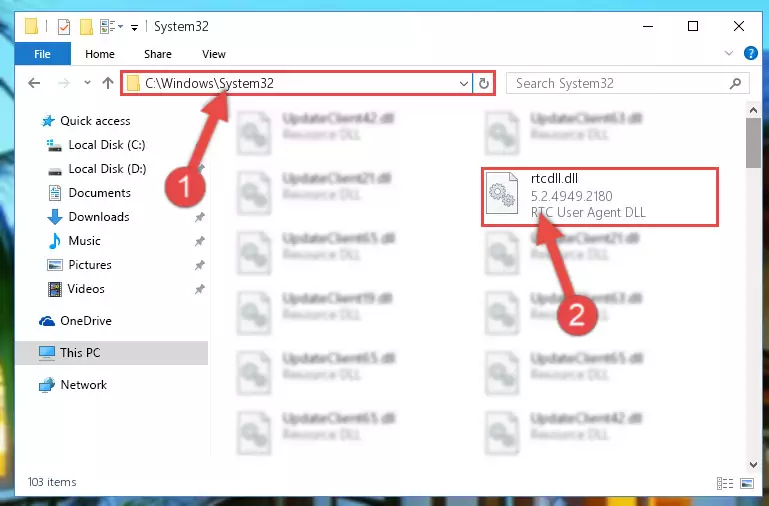Viewport: 769px width, 506px height.
Task: Click the rtcdll.dll gear file icon
Action: (502, 193)
